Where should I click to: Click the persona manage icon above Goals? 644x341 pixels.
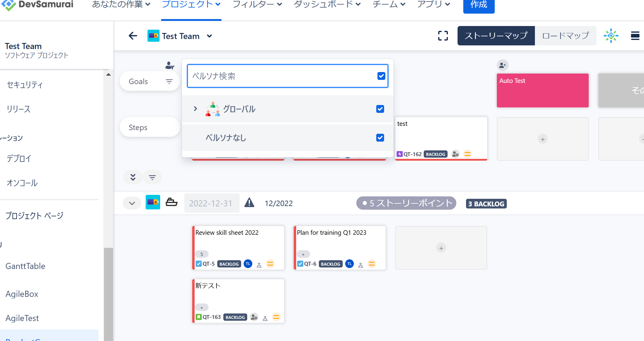click(170, 65)
